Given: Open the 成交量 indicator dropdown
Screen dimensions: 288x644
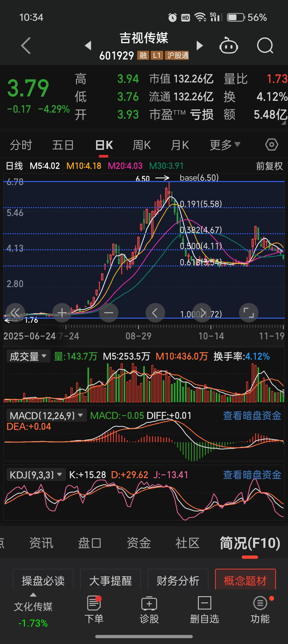Looking at the screenshot, I should pos(28,356).
